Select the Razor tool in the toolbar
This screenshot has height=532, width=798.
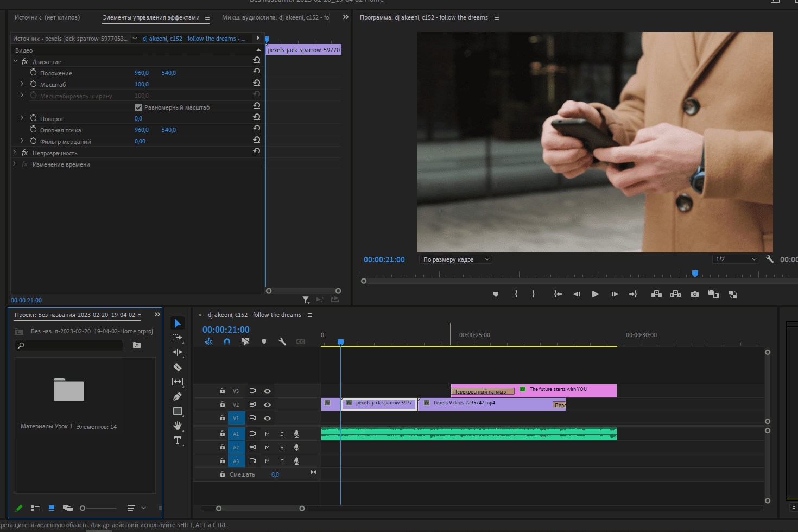[x=178, y=368]
